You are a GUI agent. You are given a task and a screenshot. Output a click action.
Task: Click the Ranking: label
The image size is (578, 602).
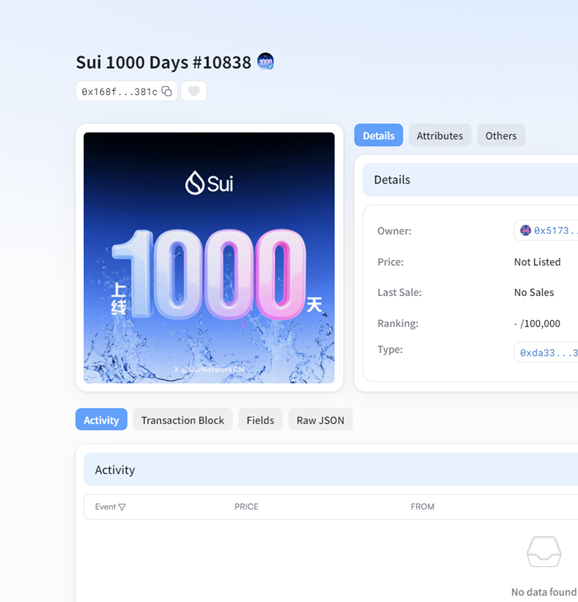398,323
